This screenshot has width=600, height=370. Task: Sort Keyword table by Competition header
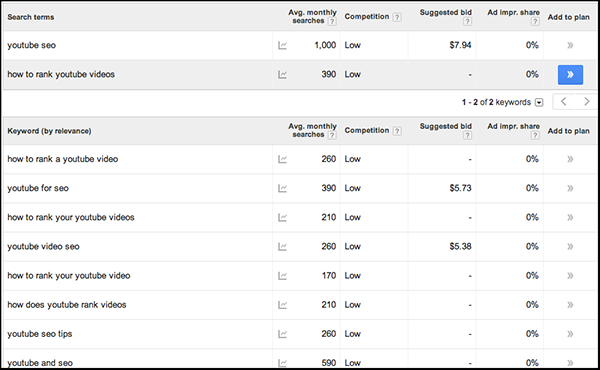[x=367, y=130]
